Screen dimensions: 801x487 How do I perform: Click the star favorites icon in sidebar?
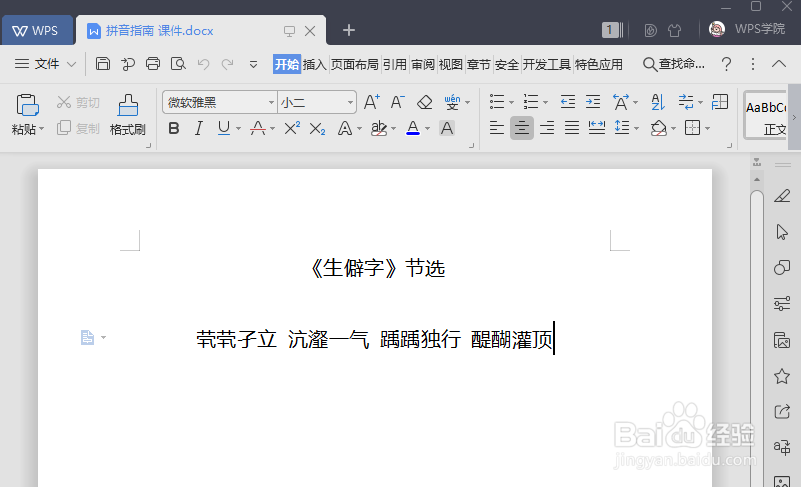coord(782,377)
